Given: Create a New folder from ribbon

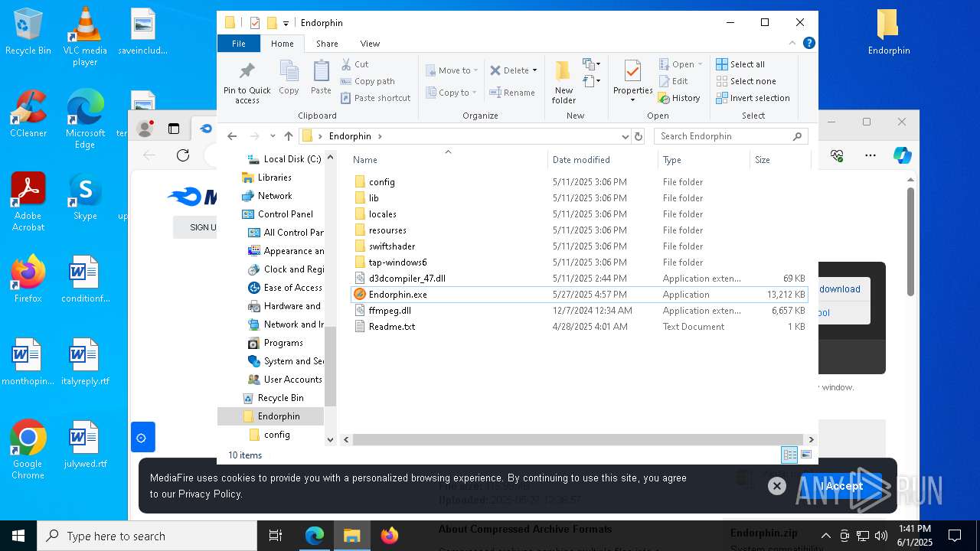Looking at the screenshot, I should click(x=563, y=83).
